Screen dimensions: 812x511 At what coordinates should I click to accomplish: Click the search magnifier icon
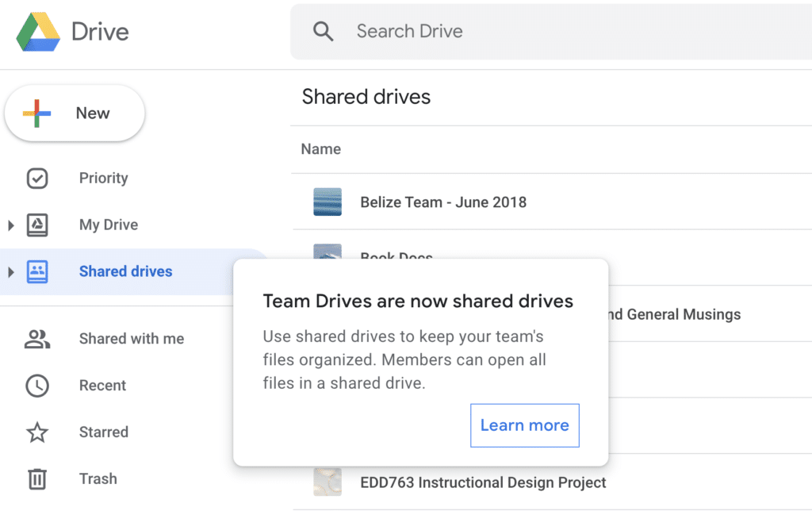[x=324, y=32]
